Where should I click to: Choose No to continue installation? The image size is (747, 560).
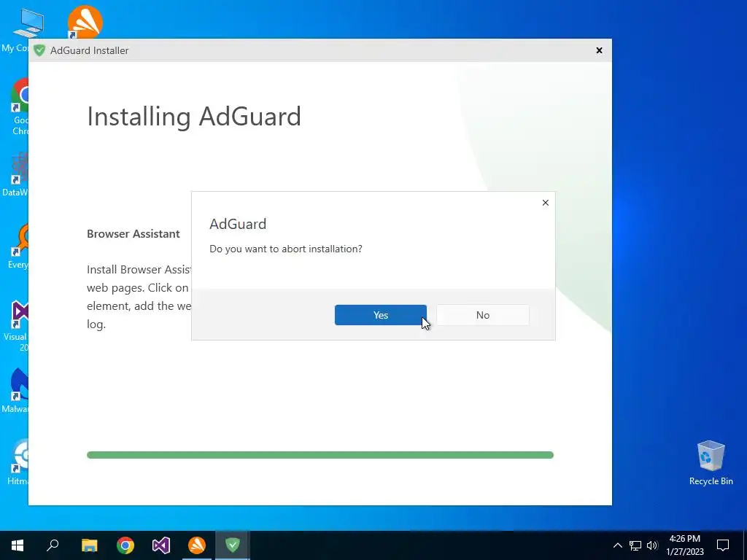pos(483,315)
